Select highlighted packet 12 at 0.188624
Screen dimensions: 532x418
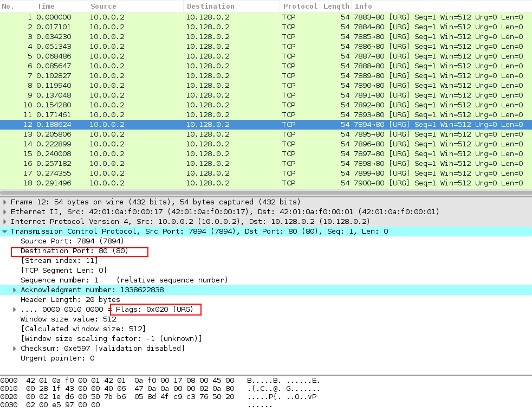[x=266, y=125]
